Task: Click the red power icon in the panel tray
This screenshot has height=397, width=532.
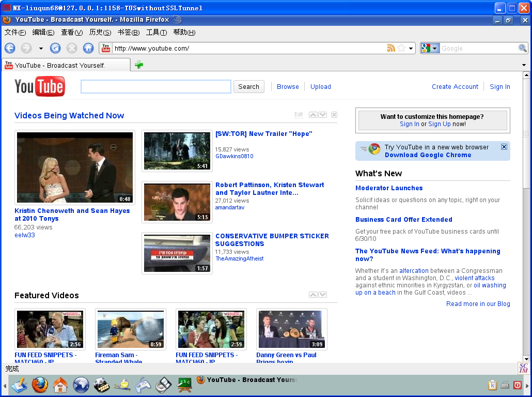Action: pos(518,385)
